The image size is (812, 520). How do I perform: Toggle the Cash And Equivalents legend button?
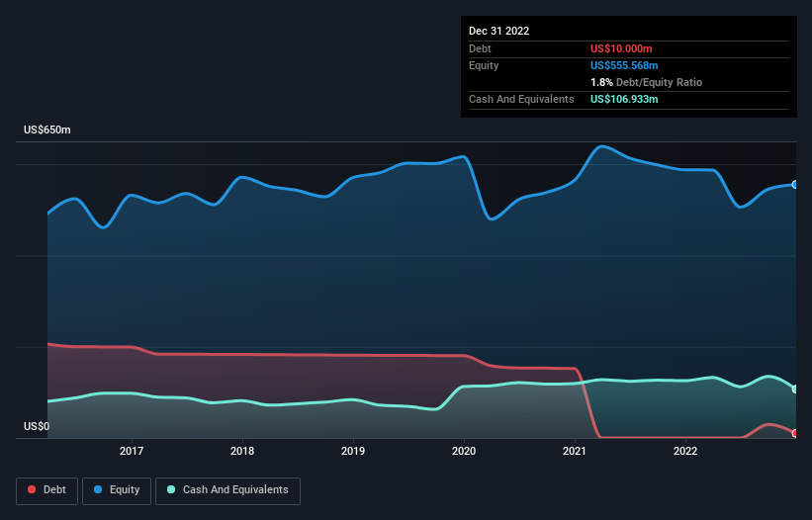point(227,490)
